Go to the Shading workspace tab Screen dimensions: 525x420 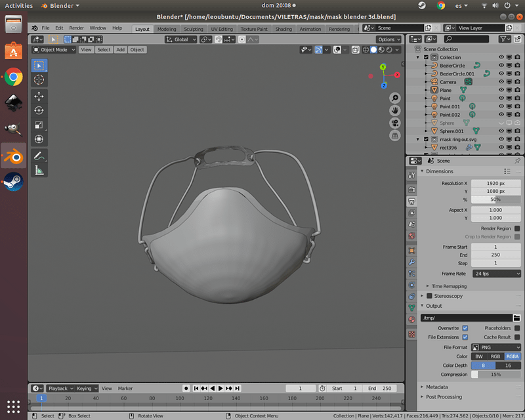[283, 29]
